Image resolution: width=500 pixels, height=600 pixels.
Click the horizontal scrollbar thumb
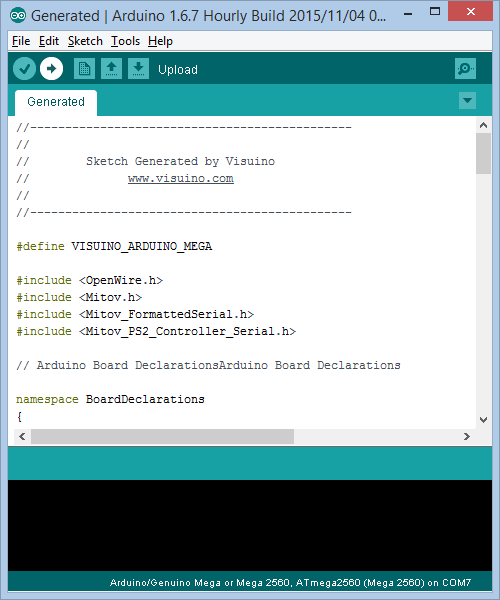[x=163, y=437]
